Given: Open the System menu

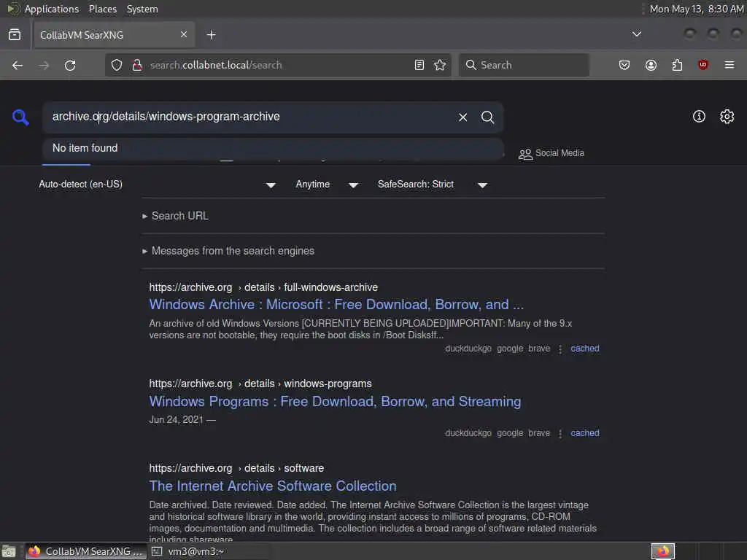Looking at the screenshot, I should [x=142, y=9].
